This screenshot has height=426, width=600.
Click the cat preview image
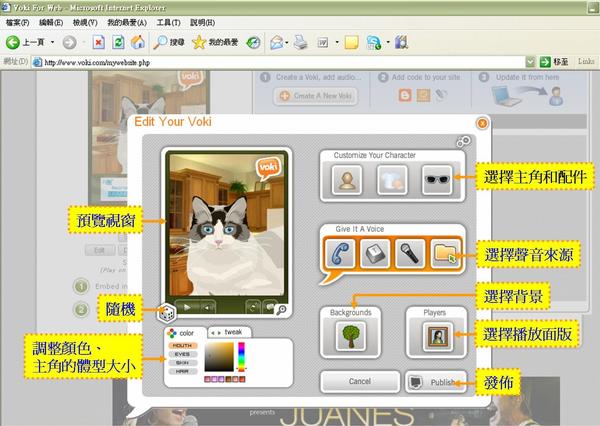[x=228, y=225]
